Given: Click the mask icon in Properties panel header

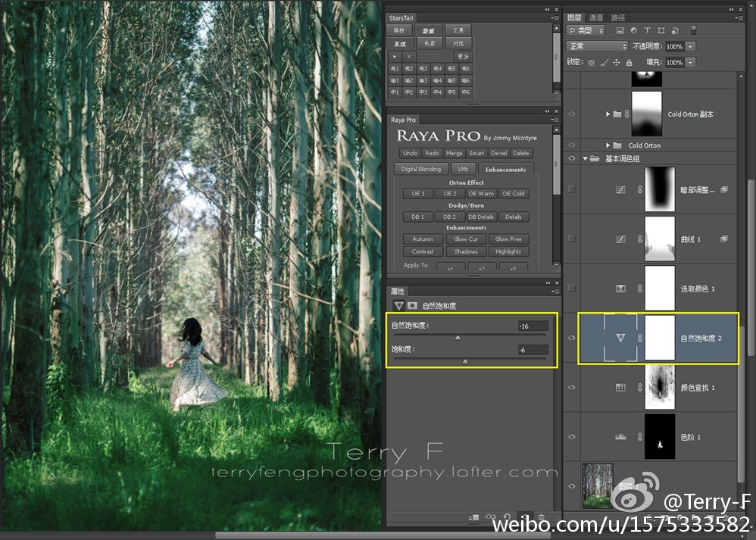Looking at the screenshot, I should tap(412, 306).
